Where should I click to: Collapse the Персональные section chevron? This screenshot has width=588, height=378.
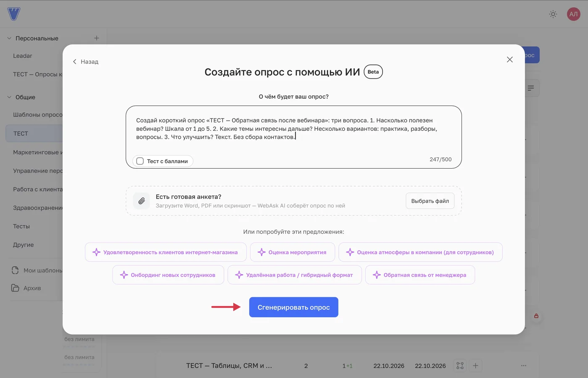[x=9, y=38]
